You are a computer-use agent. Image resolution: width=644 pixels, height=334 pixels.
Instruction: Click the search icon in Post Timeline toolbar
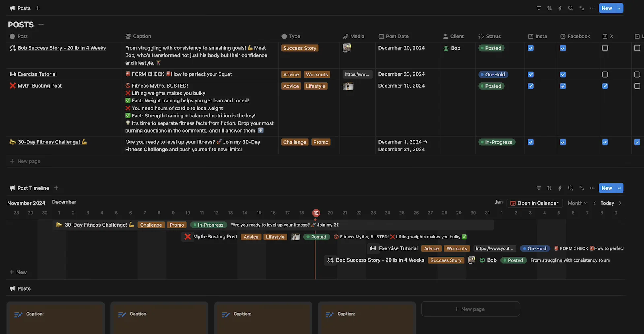[571, 188]
